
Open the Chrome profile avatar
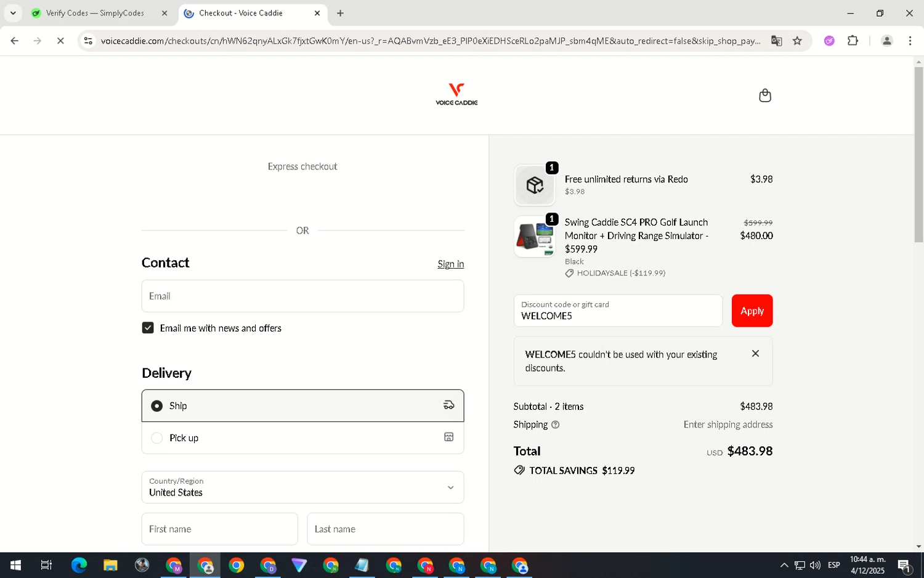point(886,41)
